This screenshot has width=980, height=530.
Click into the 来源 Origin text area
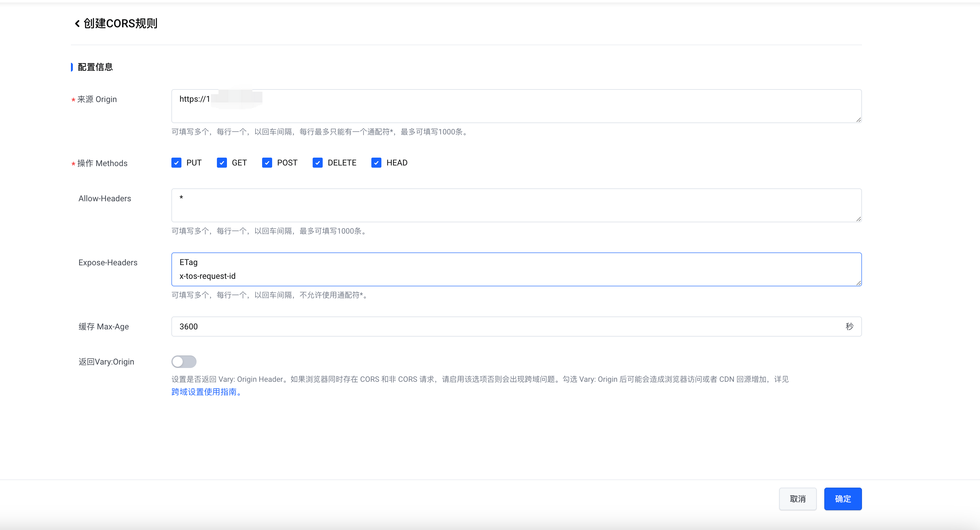(x=516, y=106)
